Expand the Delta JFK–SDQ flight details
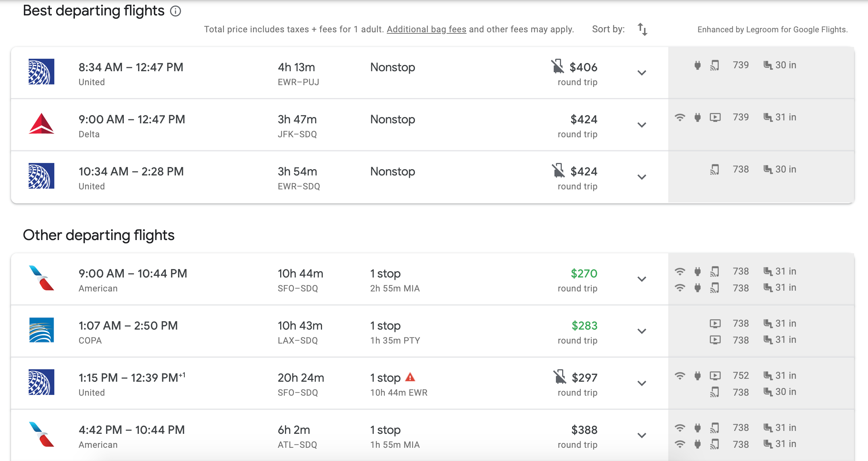Viewport: 868px width, 461px height. pos(641,125)
